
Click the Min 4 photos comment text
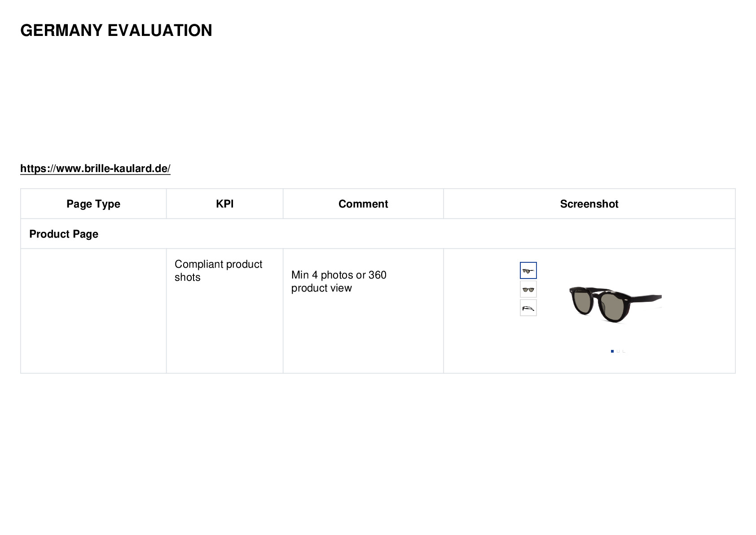pyautogui.click(x=339, y=281)
